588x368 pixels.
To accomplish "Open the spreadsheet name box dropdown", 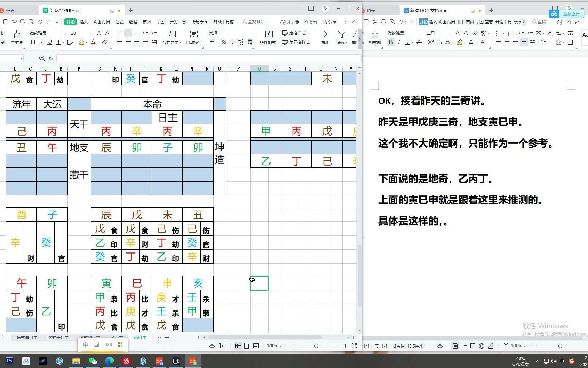I will click(22, 58).
